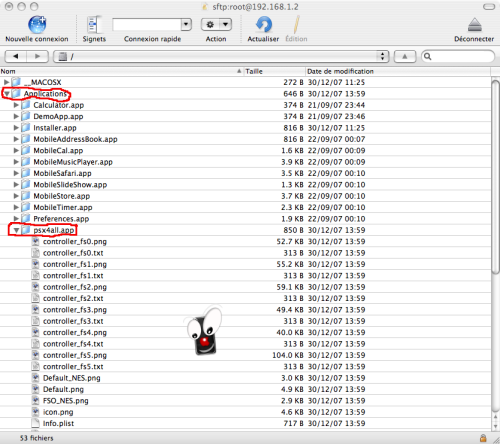The image size is (500, 444).
Task: Select the Default.png file name
Action: click(x=63, y=389)
